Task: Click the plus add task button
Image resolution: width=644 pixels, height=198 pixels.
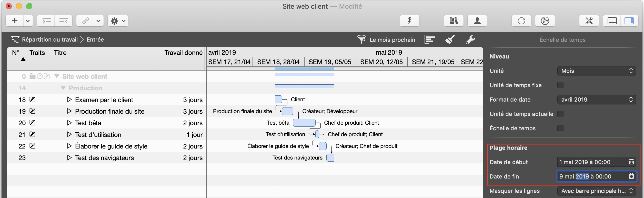Action: 15,21
